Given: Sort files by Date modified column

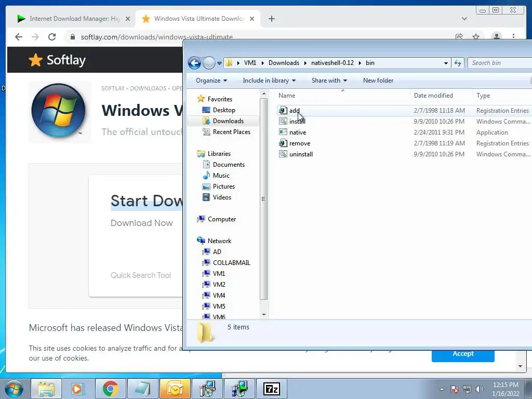Looking at the screenshot, I should [x=433, y=96].
